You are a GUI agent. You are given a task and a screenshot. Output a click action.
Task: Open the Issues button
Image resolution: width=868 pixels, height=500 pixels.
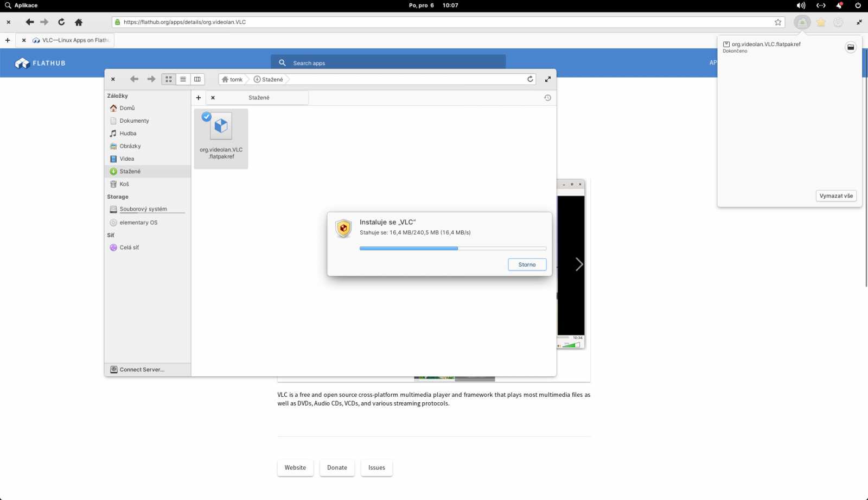pos(376,467)
